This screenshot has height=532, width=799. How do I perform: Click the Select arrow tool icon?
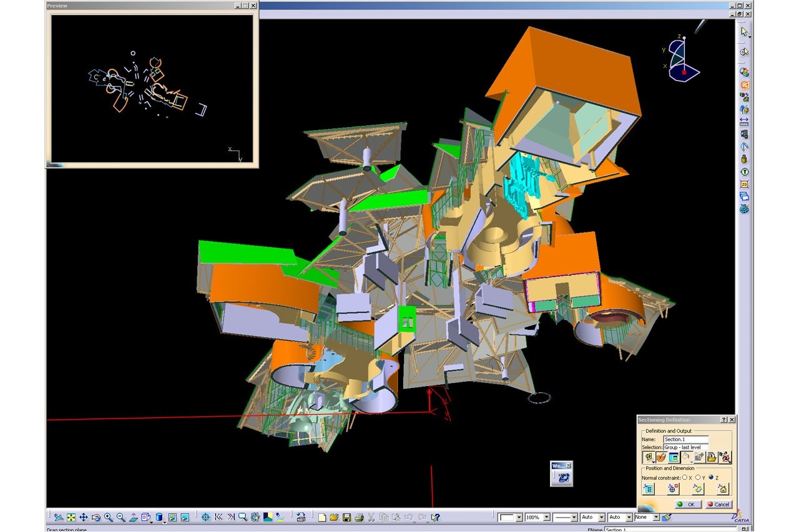(744, 32)
